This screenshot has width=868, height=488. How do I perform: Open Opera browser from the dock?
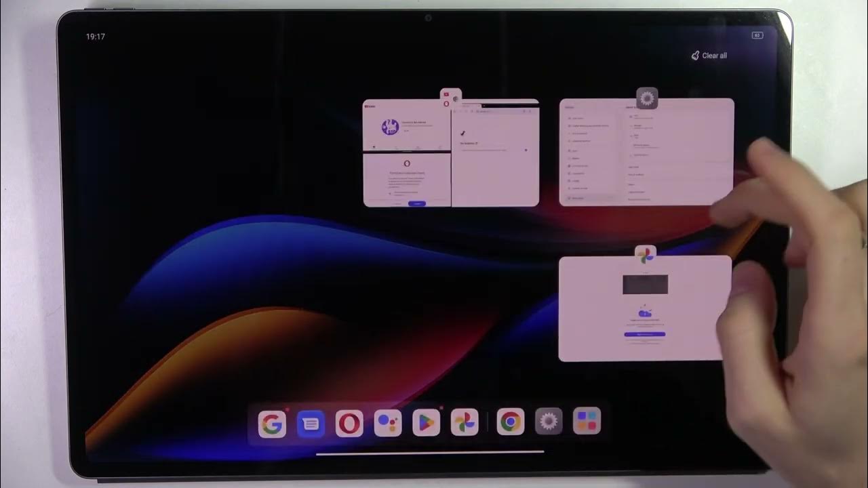tap(349, 424)
